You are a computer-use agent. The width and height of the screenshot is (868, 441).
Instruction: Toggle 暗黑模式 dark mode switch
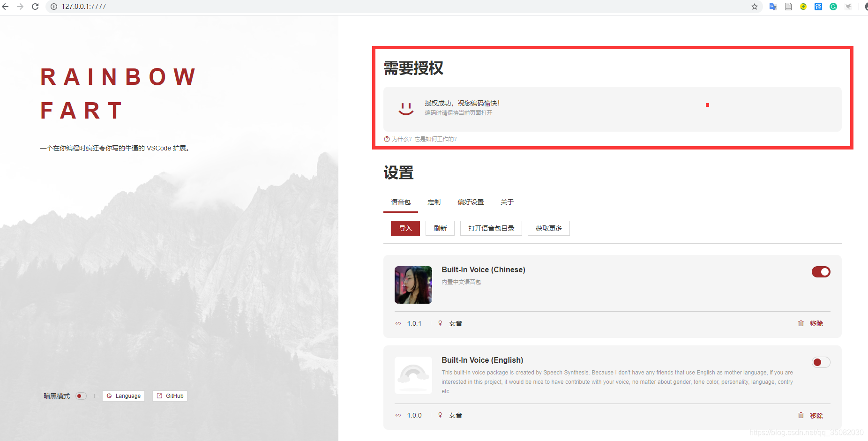(81, 396)
